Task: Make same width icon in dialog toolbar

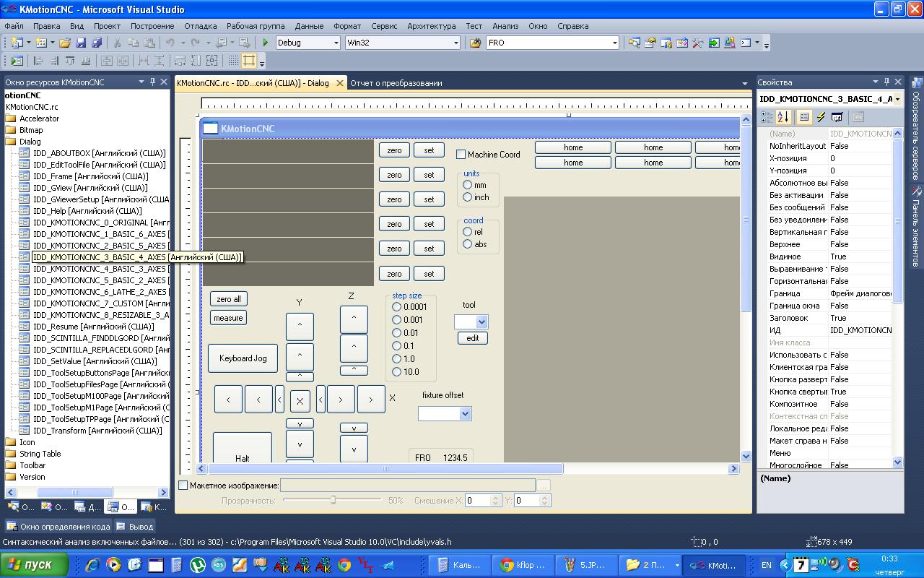Action: point(180,61)
